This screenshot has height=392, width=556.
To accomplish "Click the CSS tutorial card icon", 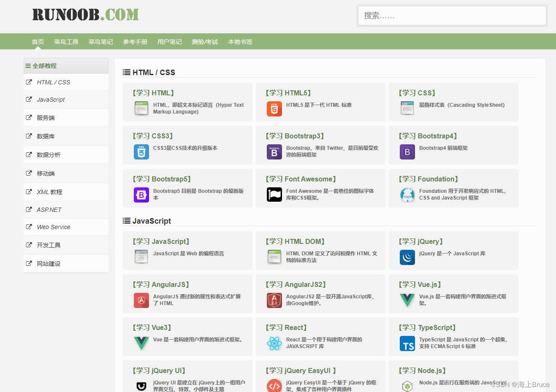I will tap(407, 109).
